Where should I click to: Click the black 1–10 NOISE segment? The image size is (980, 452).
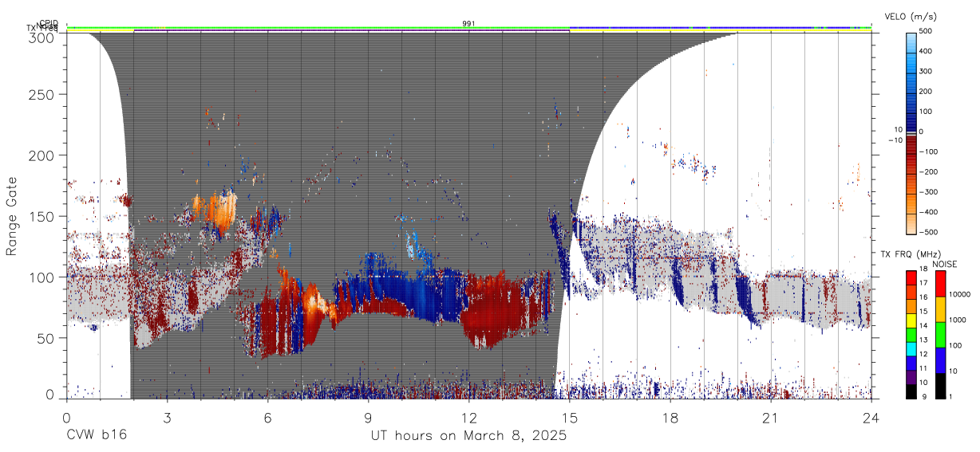coord(940,385)
